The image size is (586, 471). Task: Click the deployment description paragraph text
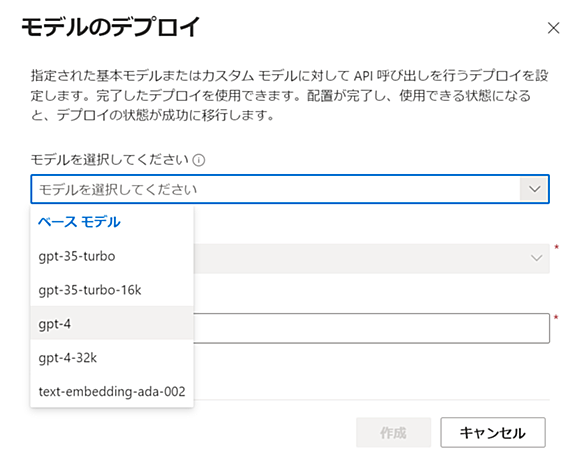click(290, 95)
